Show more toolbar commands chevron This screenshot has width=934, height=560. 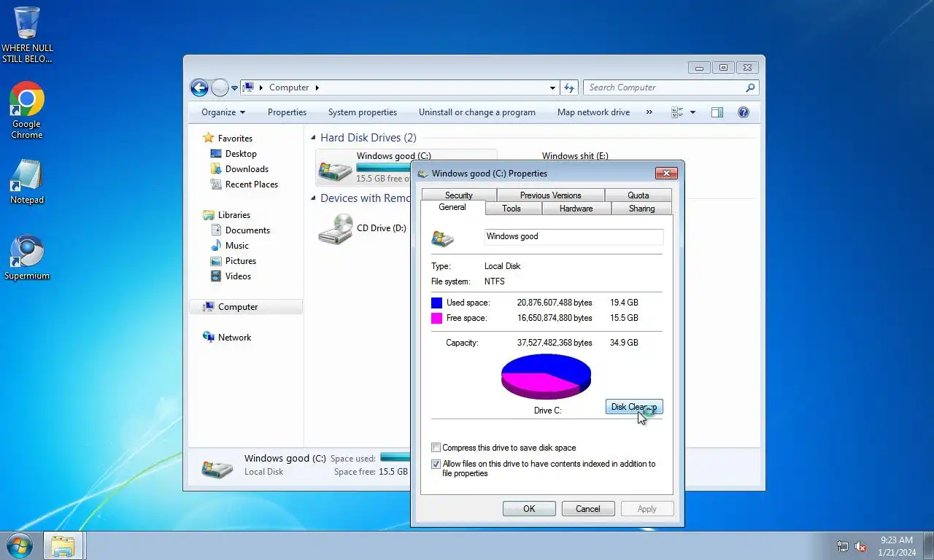click(649, 112)
